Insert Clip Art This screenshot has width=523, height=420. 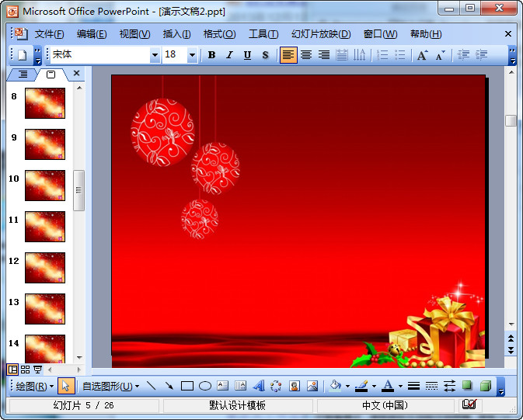click(295, 387)
